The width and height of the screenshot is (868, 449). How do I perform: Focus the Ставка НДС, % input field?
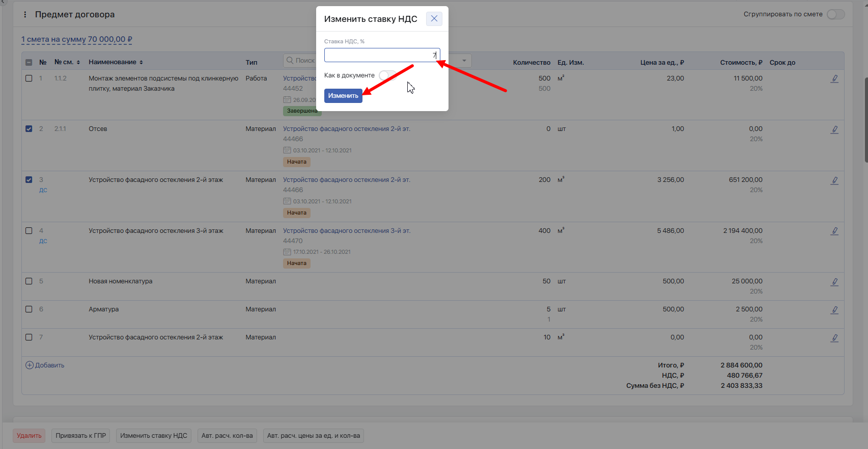click(382, 55)
